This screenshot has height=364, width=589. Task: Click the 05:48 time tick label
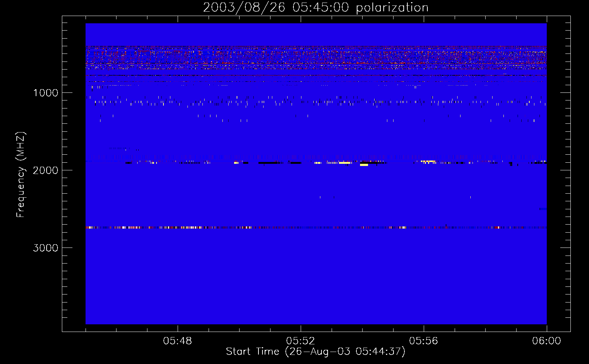point(178,341)
